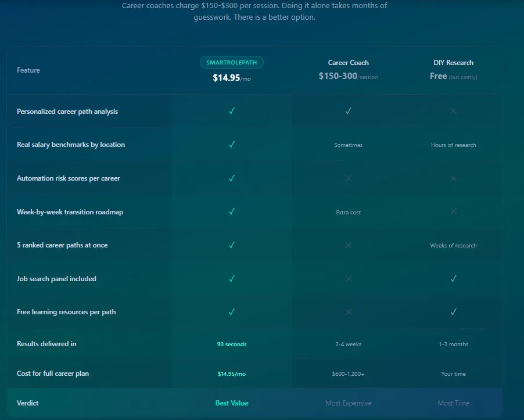Click DIY Research checkmark for Free learning resources
524x420 pixels.
[454, 312]
